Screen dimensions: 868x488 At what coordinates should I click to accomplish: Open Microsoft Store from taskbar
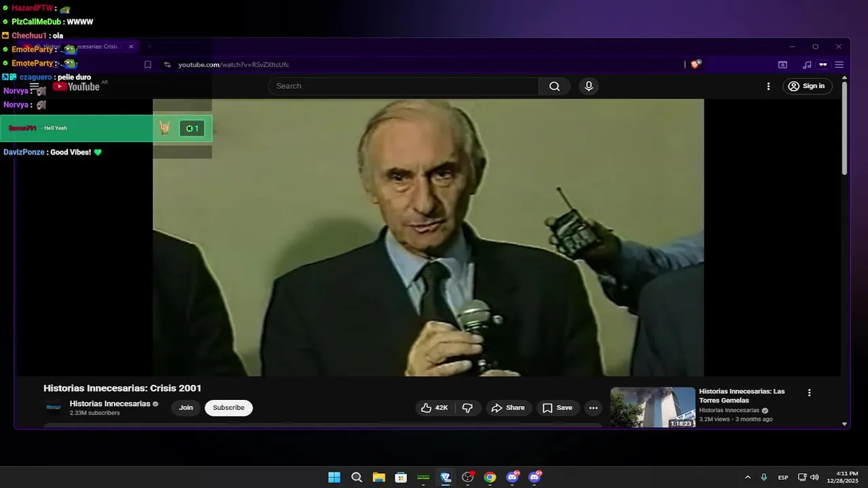click(x=401, y=477)
